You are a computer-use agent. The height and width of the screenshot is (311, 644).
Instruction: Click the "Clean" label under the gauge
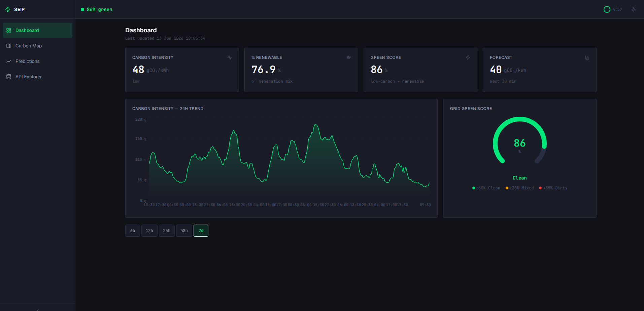[x=520, y=178]
